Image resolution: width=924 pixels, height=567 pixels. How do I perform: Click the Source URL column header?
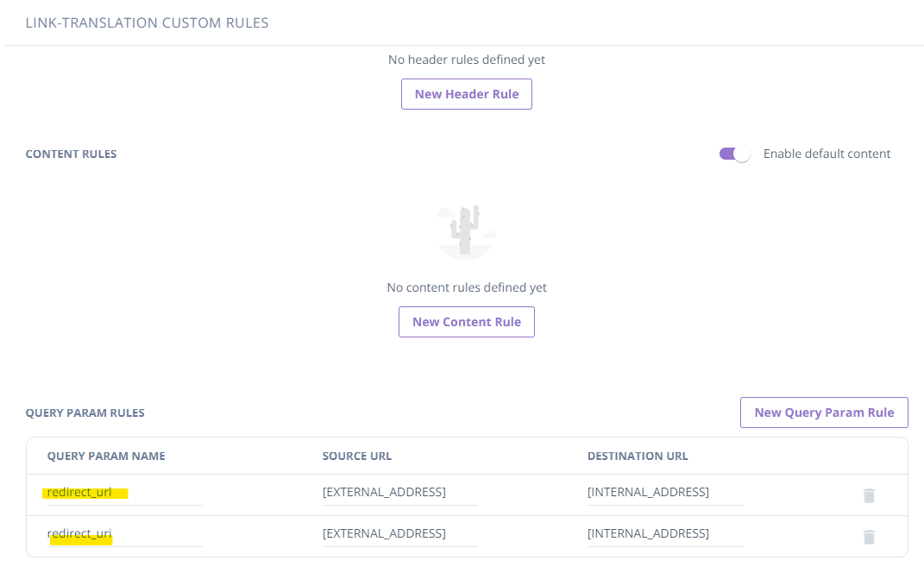(357, 456)
